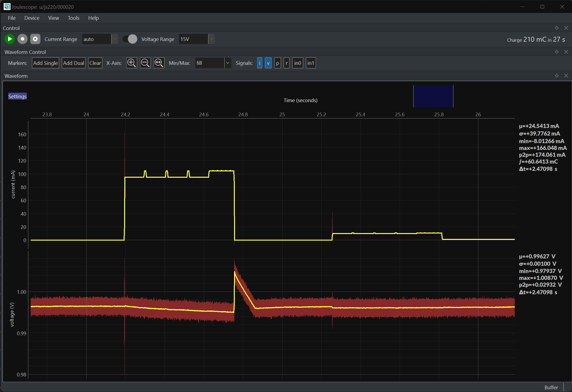Screen dimensions: 572x392
Task: Click the blue time overview region
Action: (433, 96)
